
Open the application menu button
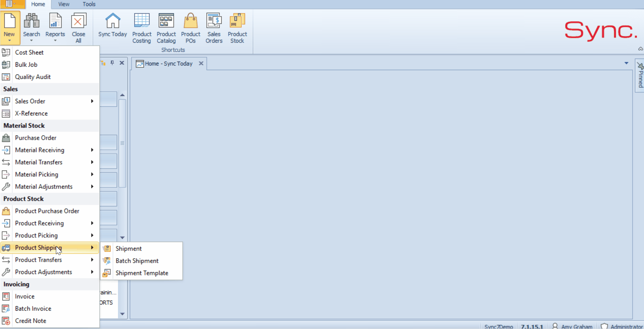(x=12, y=4)
